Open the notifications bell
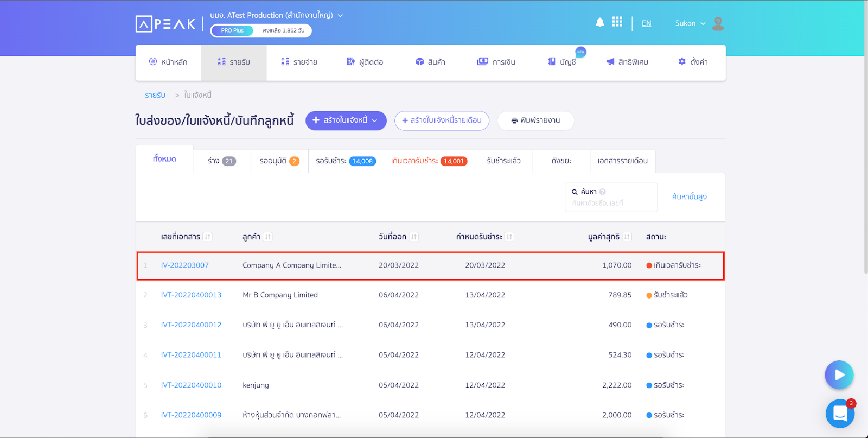This screenshot has height=438, width=868. tap(599, 23)
